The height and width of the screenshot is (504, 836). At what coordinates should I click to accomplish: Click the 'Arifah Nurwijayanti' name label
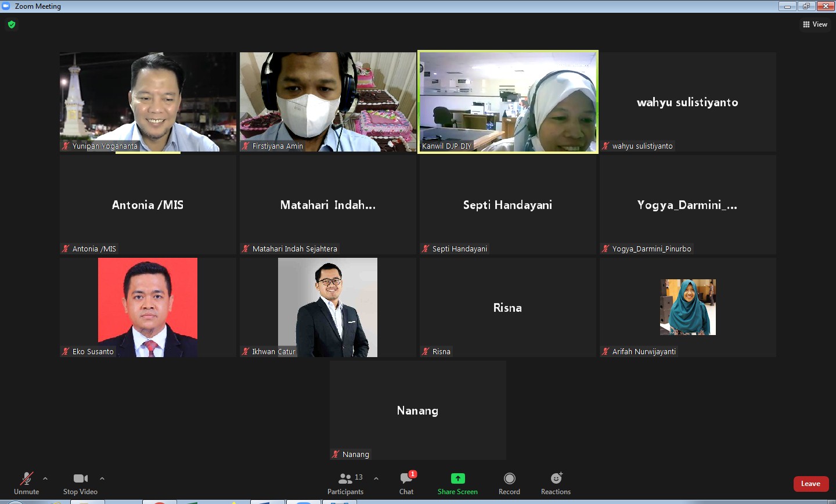pyautogui.click(x=644, y=352)
